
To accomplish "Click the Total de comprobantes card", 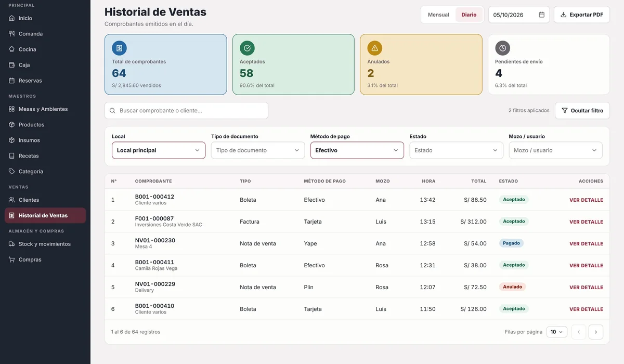I will [165, 64].
